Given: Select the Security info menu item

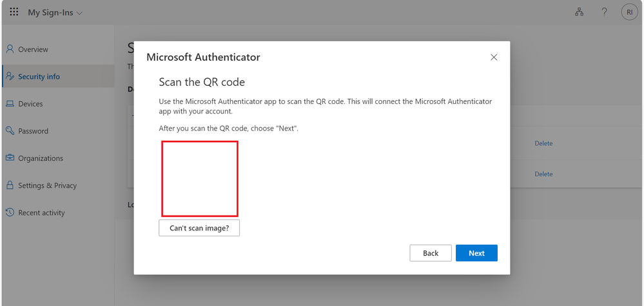Looking at the screenshot, I should point(39,77).
